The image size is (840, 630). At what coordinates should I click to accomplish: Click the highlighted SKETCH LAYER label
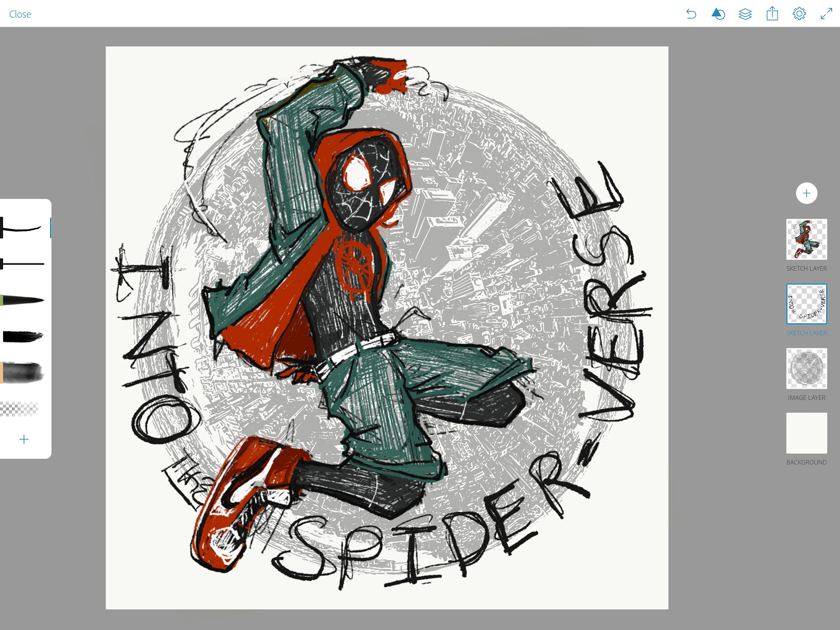[806, 333]
